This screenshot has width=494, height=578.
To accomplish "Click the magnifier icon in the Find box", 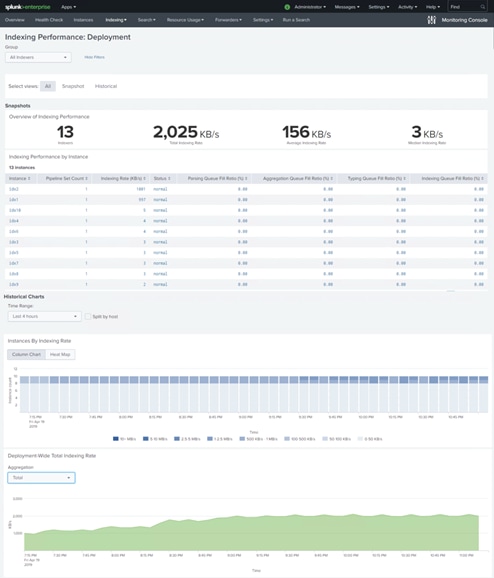I will pyautogui.click(x=483, y=7).
